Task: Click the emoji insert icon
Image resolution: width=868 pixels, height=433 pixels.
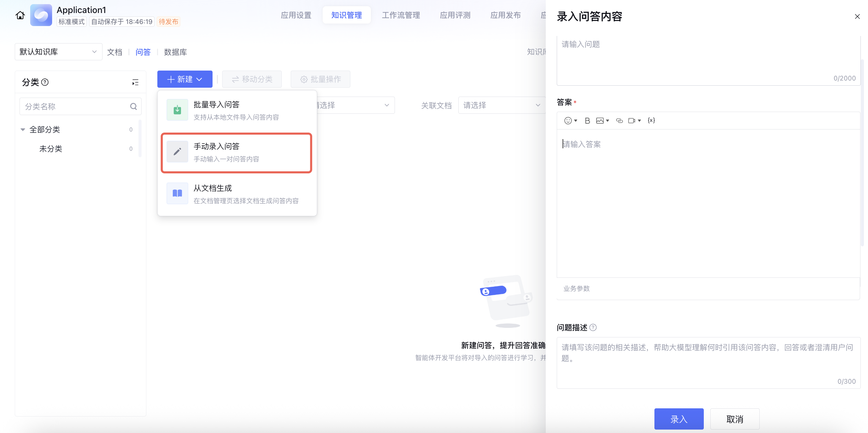Action: click(568, 121)
